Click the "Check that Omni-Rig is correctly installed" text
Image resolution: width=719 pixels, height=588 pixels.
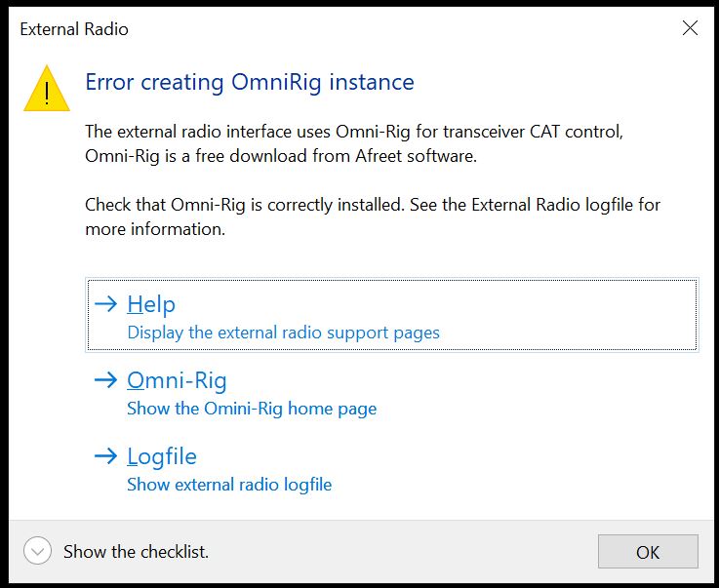pyautogui.click(x=371, y=205)
